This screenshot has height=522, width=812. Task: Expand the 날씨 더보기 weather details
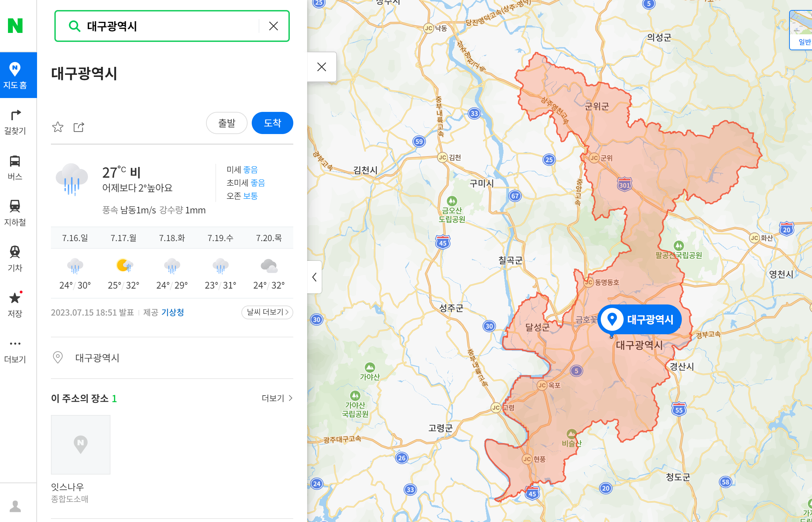(267, 312)
